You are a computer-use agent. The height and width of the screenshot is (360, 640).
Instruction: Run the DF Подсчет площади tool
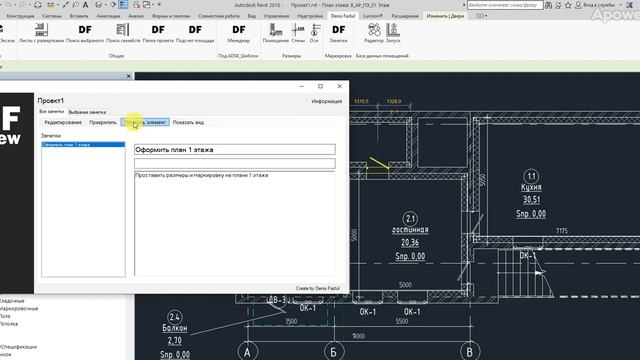tap(195, 33)
